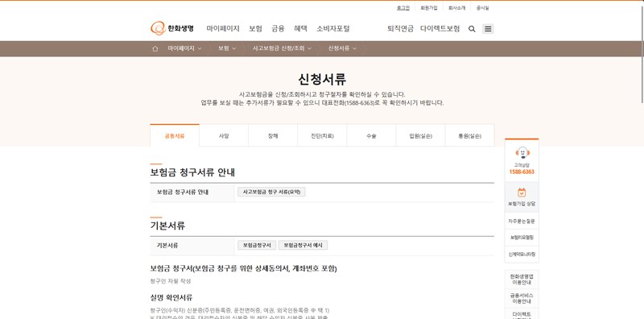Screen dimensions: 644x319
Task: Switch to the 수술 tab
Action: point(371,135)
